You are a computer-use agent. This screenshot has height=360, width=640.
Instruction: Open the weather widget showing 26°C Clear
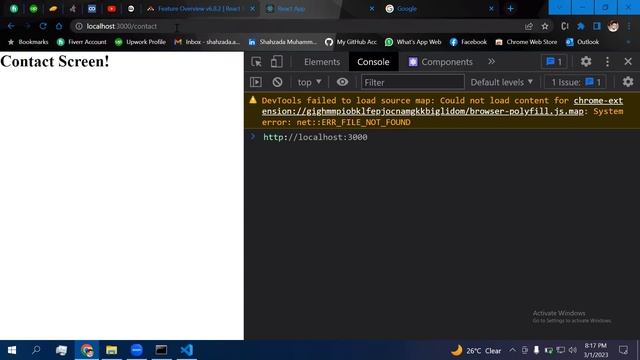[476, 350]
